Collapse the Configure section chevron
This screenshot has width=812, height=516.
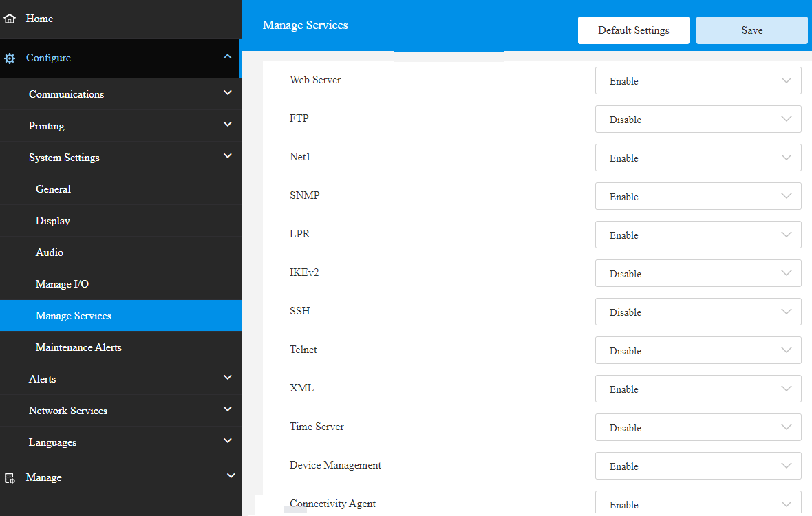[x=228, y=57]
